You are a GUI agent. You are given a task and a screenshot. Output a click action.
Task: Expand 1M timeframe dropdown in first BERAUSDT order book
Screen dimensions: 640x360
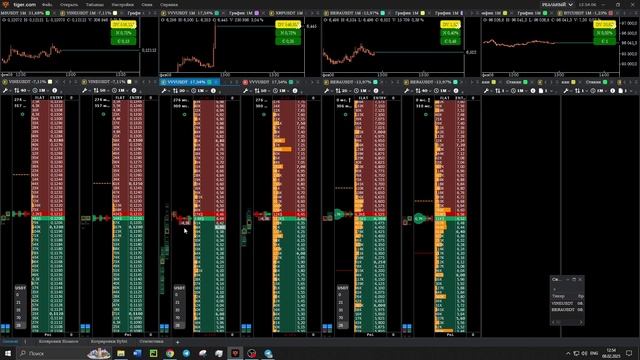tap(361, 90)
